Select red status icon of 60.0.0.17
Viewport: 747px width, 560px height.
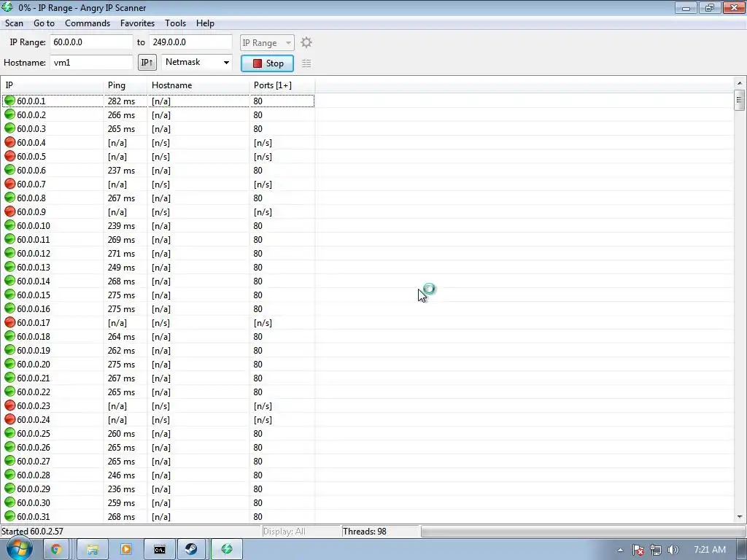coord(10,322)
